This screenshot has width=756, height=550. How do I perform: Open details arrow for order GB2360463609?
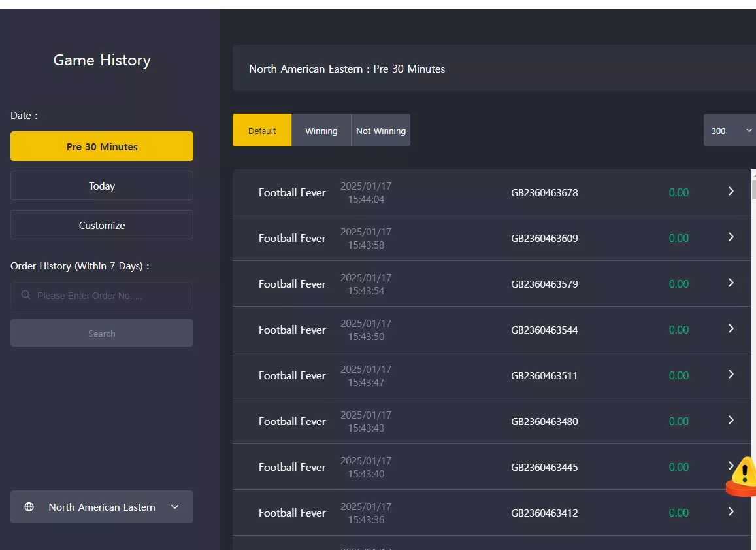coord(731,237)
